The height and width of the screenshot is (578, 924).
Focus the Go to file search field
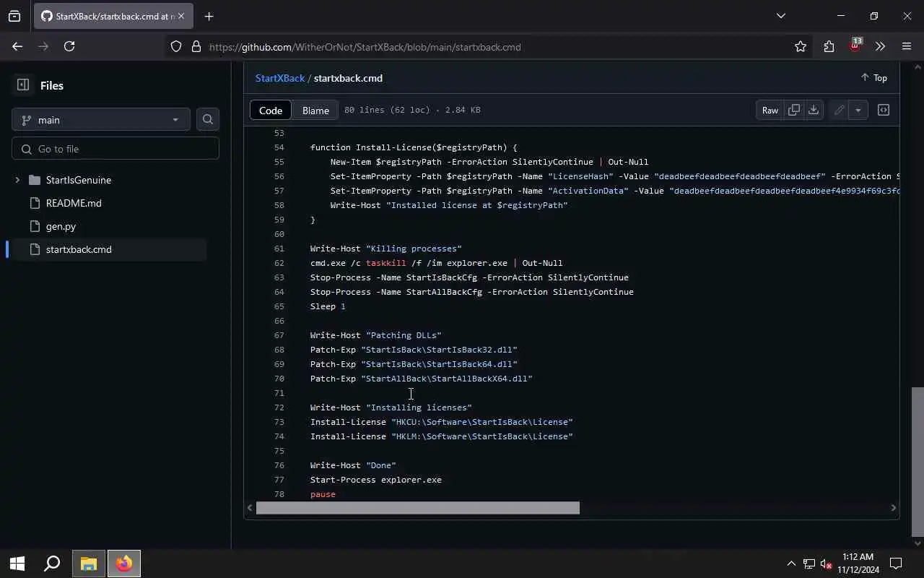point(115,149)
